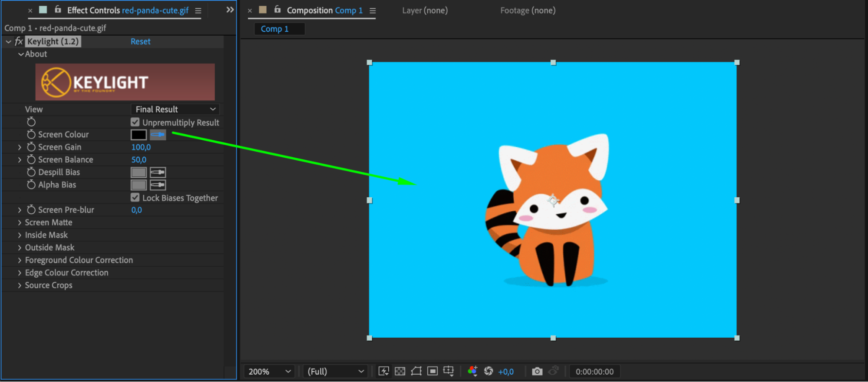868x382 pixels.
Task: Click the Despill Bias eyedropper
Action: (158, 173)
